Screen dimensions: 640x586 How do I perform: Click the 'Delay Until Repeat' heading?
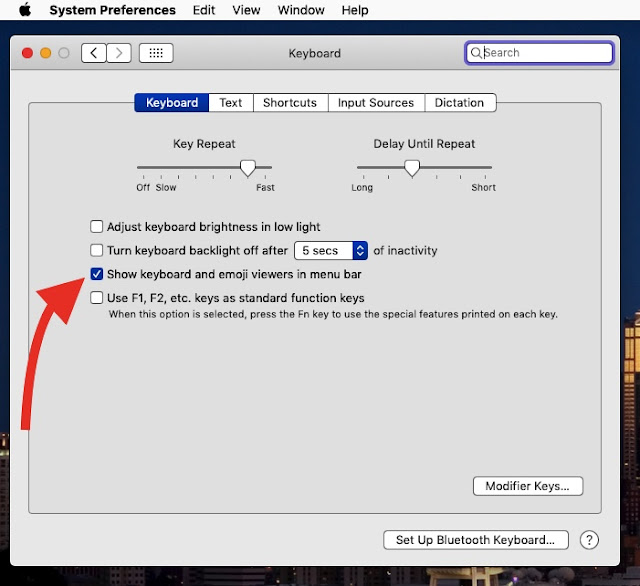coord(424,144)
